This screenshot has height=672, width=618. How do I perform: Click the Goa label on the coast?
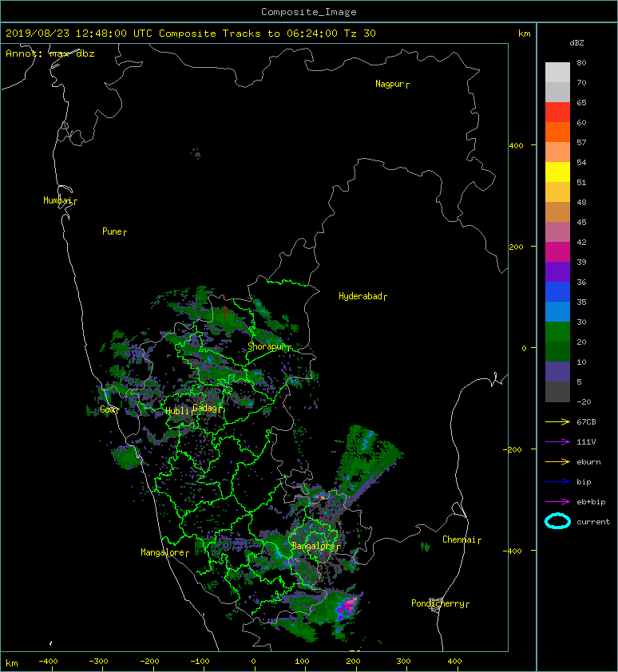(x=109, y=409)
